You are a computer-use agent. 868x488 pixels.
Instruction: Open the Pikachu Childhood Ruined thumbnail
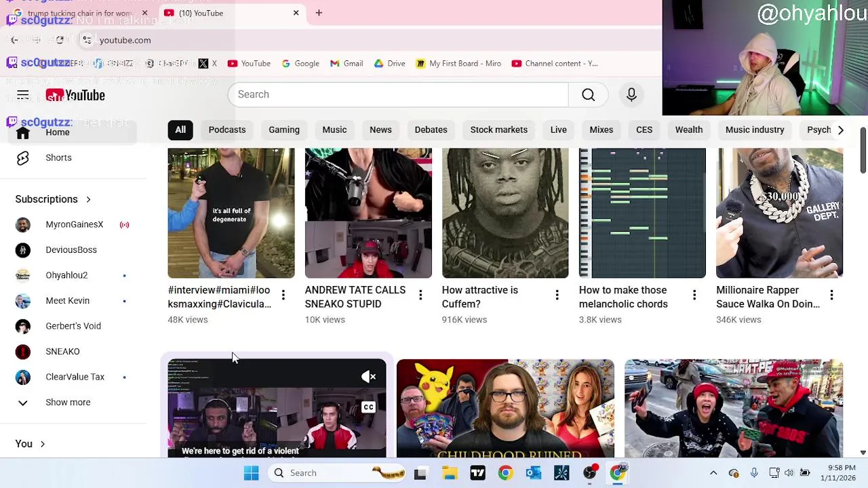pyautogui.click(x=505, y=409)
